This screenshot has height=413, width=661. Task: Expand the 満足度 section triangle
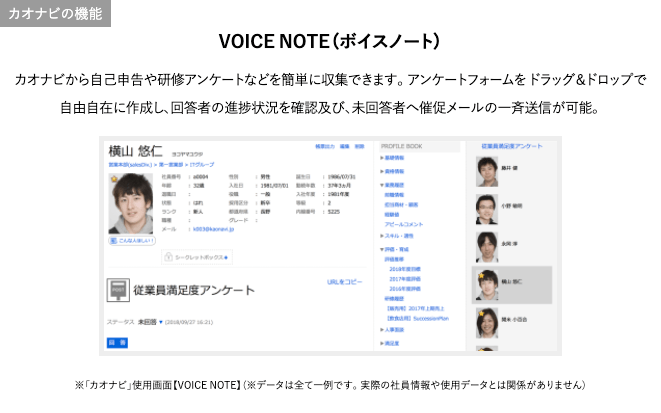(382, 343)
